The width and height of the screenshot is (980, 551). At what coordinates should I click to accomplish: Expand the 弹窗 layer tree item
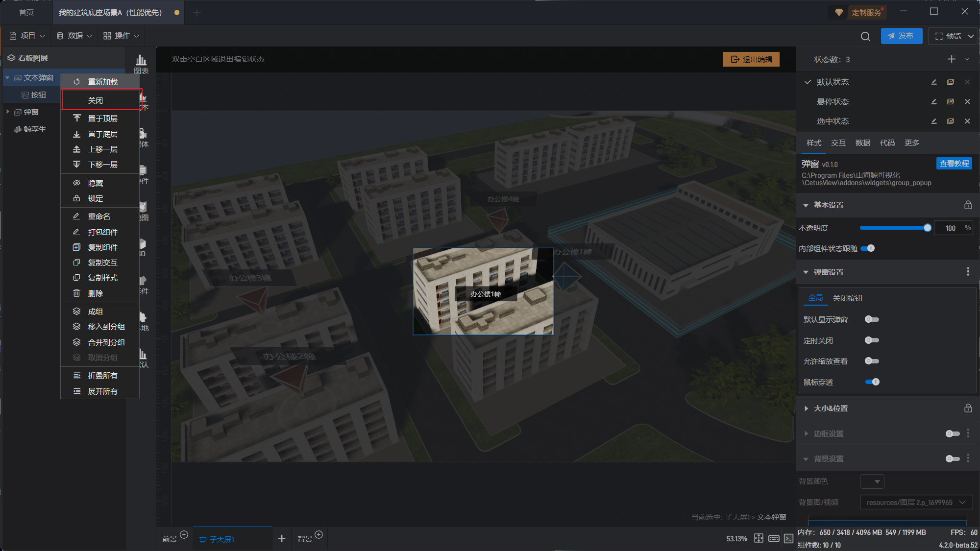8,112
